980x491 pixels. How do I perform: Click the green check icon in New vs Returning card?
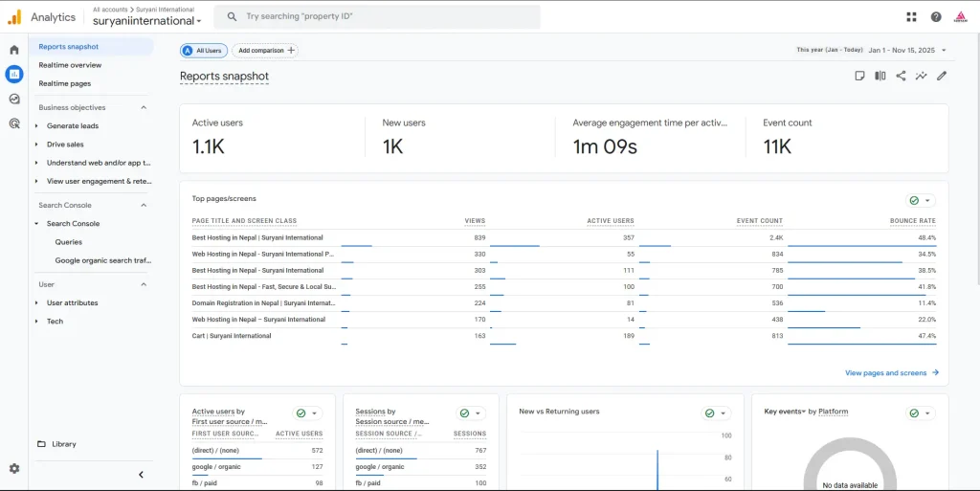click(x=709, y=413)
